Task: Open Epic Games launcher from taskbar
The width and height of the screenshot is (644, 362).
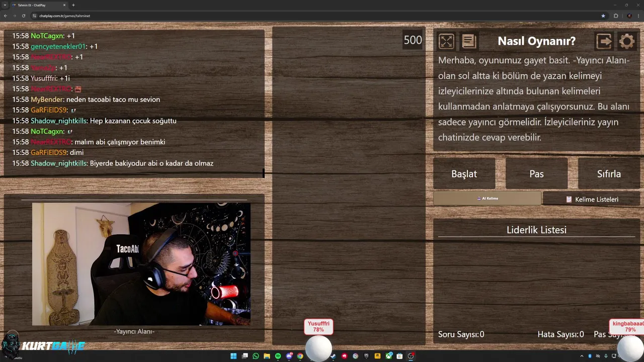Action: pyautogui.click(x=366, y=356)
